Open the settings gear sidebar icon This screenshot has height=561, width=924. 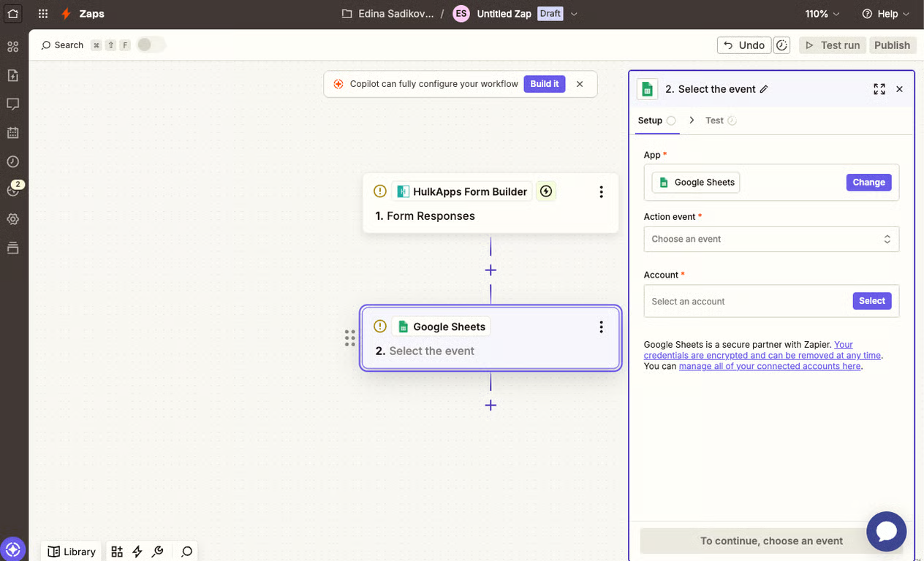(12, 219)
